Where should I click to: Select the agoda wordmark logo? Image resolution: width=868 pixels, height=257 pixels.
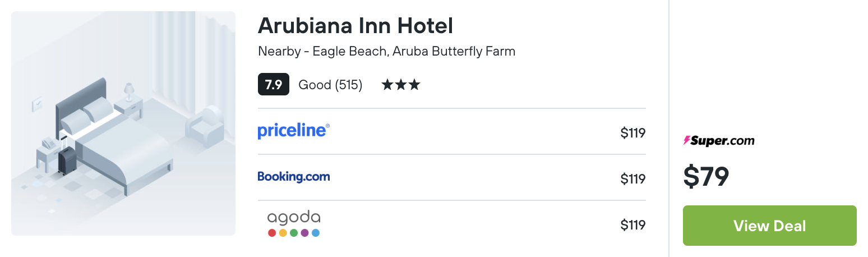(293, 218)
